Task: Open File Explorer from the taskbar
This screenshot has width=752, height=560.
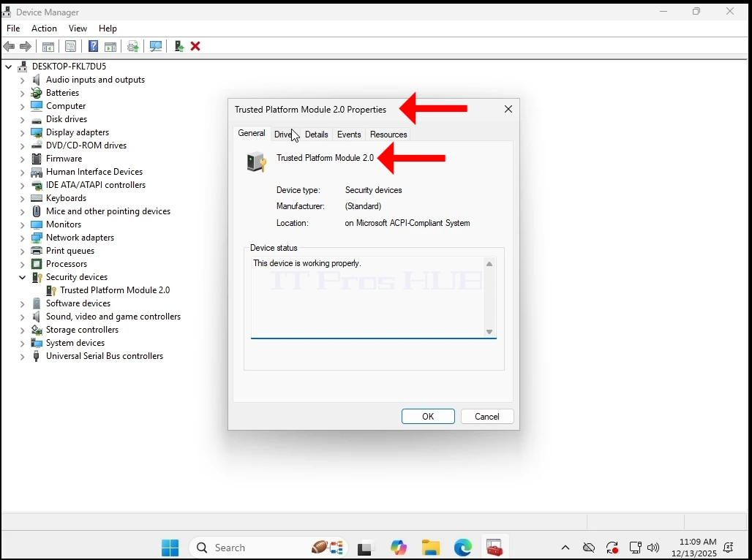Action: [x=431, y=548]
